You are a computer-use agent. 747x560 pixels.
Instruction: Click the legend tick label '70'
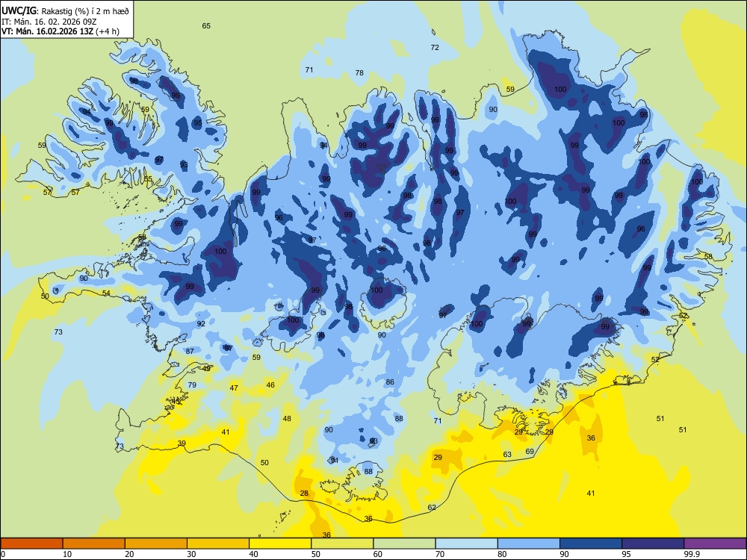tap(440, 554)
